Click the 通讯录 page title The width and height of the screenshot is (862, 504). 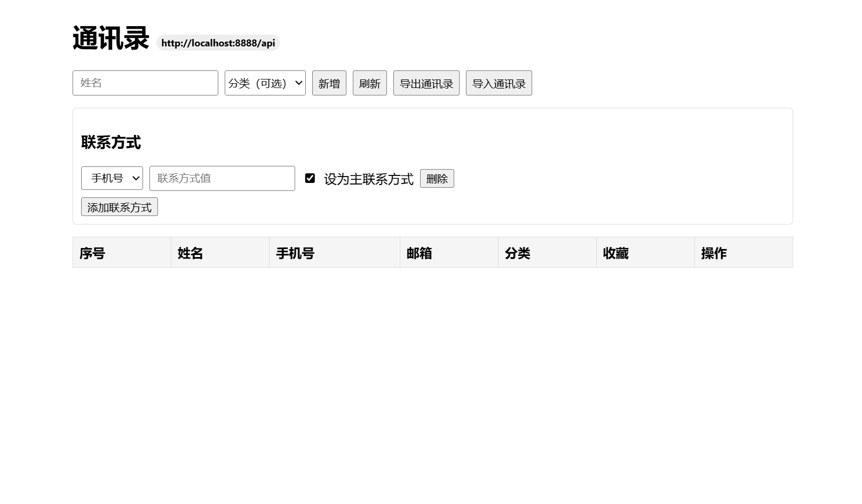pyautogui.click(x=111, y=38)
